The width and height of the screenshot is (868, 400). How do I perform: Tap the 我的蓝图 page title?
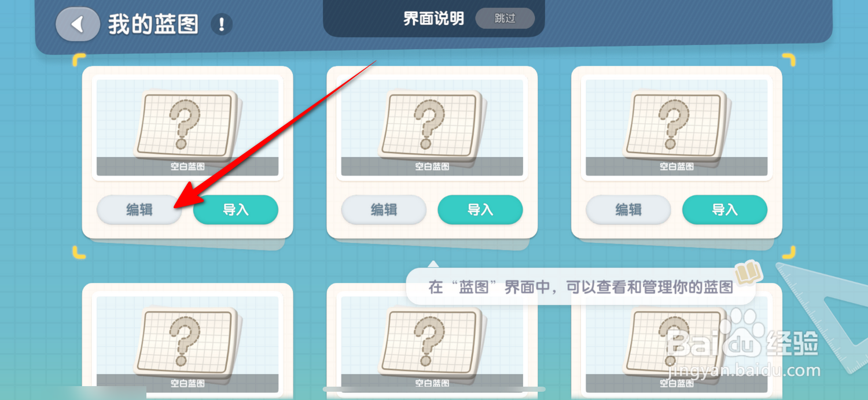pyautogui.click(x=153, y=25)
